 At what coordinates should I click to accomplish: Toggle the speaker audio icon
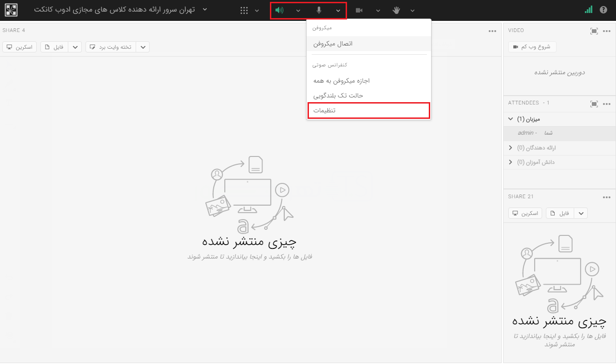click(279, 10)
